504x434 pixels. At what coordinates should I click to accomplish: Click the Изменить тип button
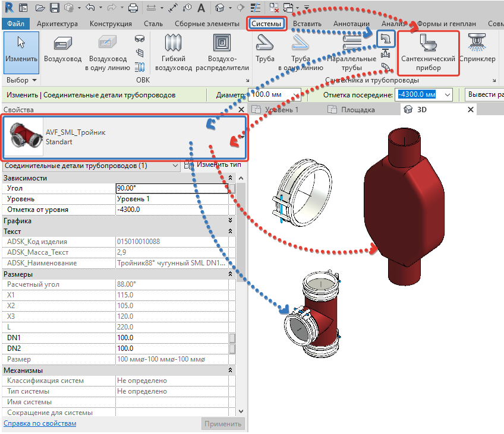(214, 165)
